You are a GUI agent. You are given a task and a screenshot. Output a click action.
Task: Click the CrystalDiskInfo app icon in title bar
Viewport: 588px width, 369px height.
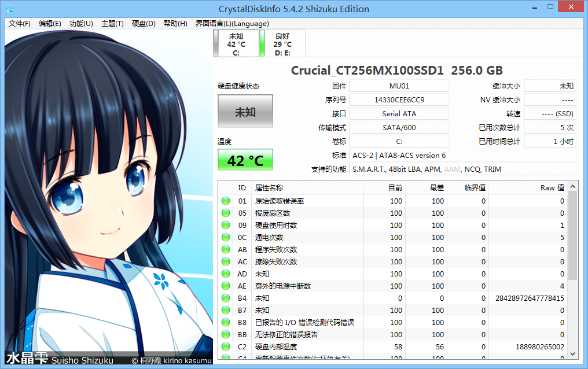[10, 9]
